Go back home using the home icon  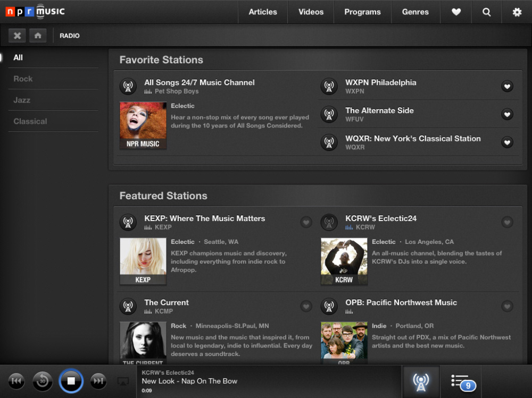pos(37,35)
